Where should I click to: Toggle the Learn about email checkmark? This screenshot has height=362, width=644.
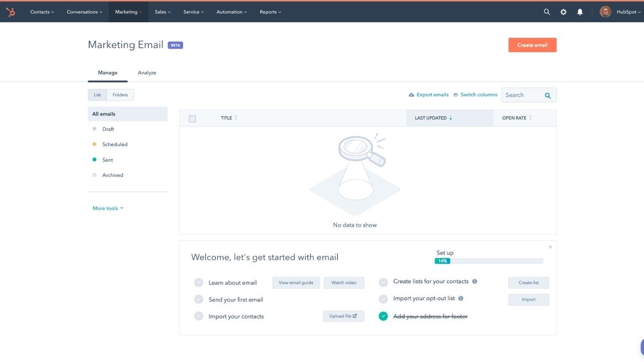tap(199, 283)
